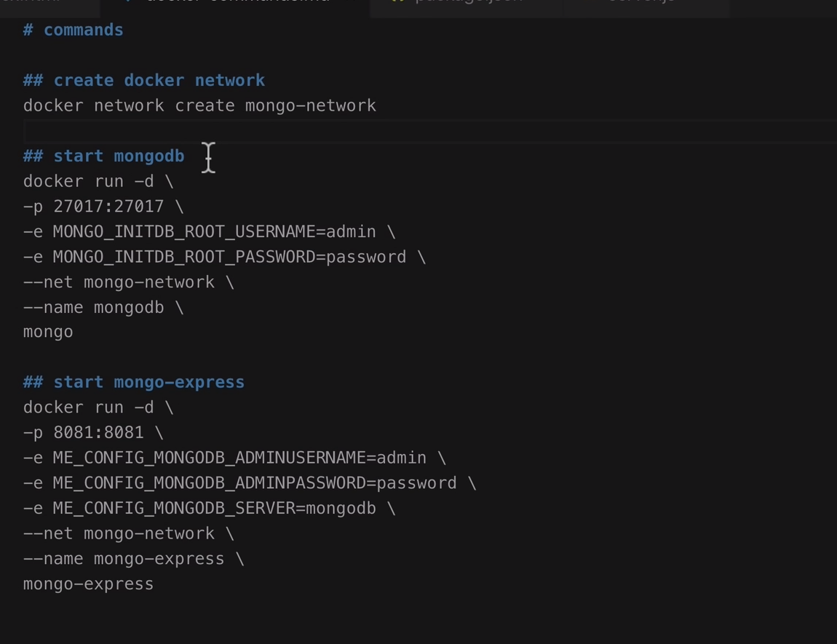Click the '## create docker network' heading
The height and width of the screenshot is (644, 837).
click(x=144, y=81)
